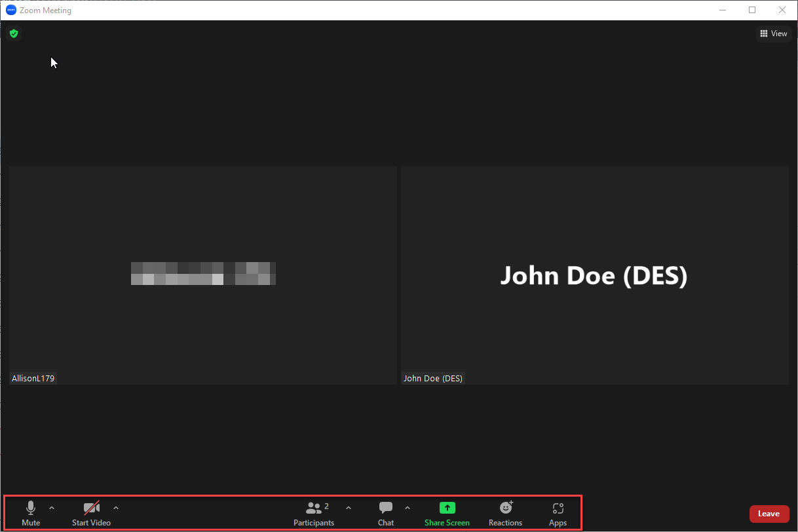This screenshot has height=532, width=798.
Task: Select the AllisonL179 video tile
Action: point(203,275)
